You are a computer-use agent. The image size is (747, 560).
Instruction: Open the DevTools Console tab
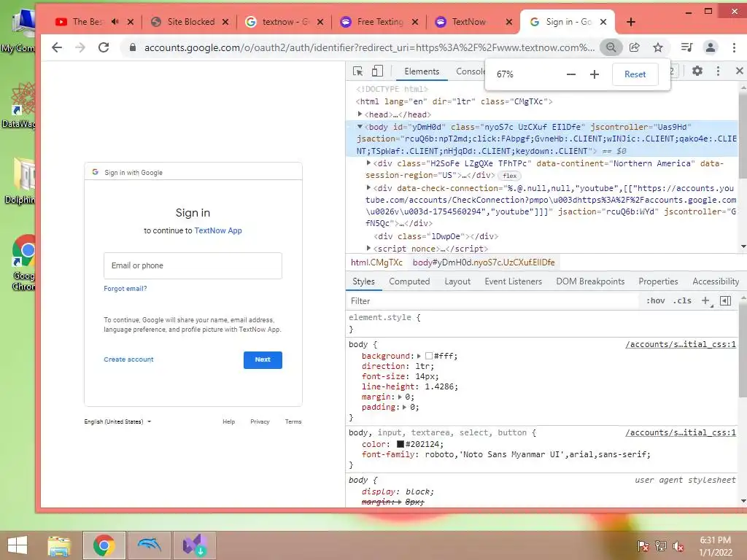tap(469, 71)
